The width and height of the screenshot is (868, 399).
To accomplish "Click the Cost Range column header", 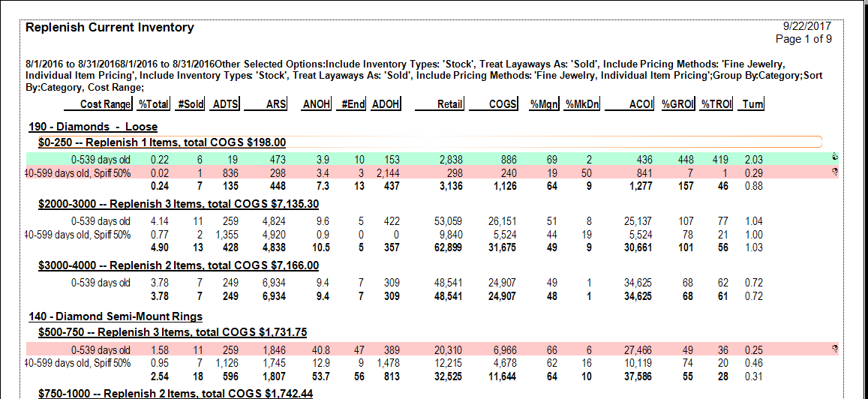I will click(x=105, y=104).
